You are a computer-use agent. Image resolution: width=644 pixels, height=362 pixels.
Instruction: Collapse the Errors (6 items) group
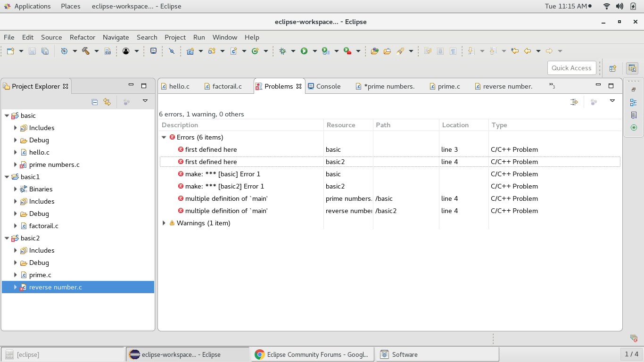click(164, 137)
